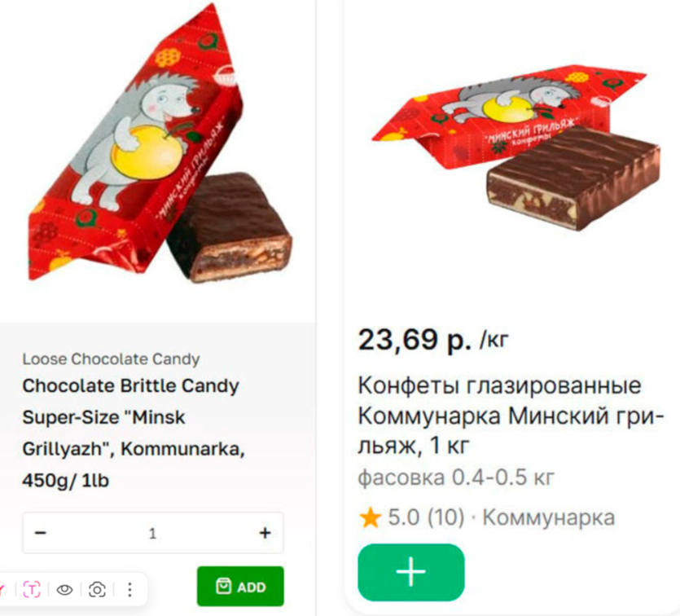This screenshot has height=616, width=680.
Task: Toggle the eye visibility icon
Action: (64, 590)
